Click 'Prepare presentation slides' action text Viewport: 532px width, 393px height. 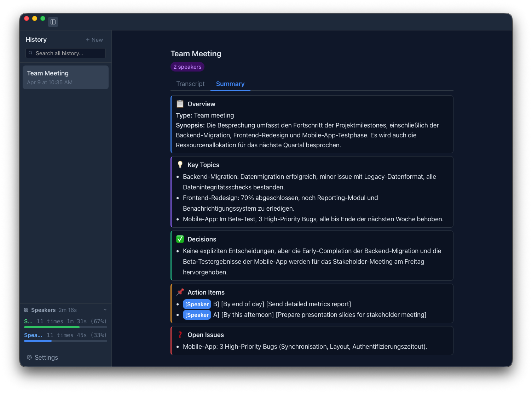351,315
